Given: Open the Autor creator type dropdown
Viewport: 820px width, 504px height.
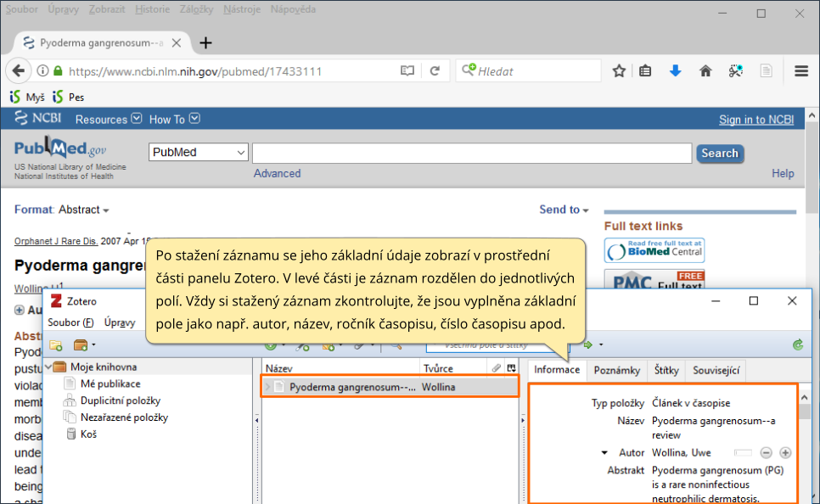Looking at the screenshot, I should click(x=604, y=453).
